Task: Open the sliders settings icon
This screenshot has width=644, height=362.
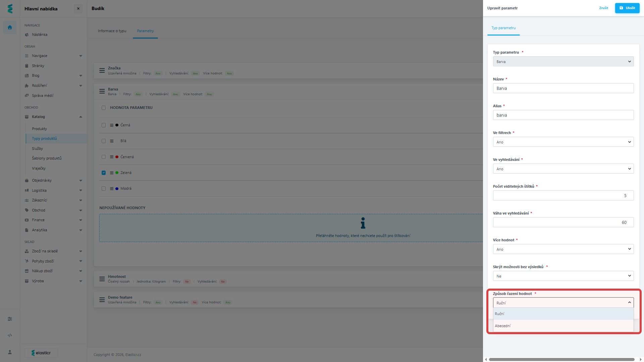Action: click(10, 319)
